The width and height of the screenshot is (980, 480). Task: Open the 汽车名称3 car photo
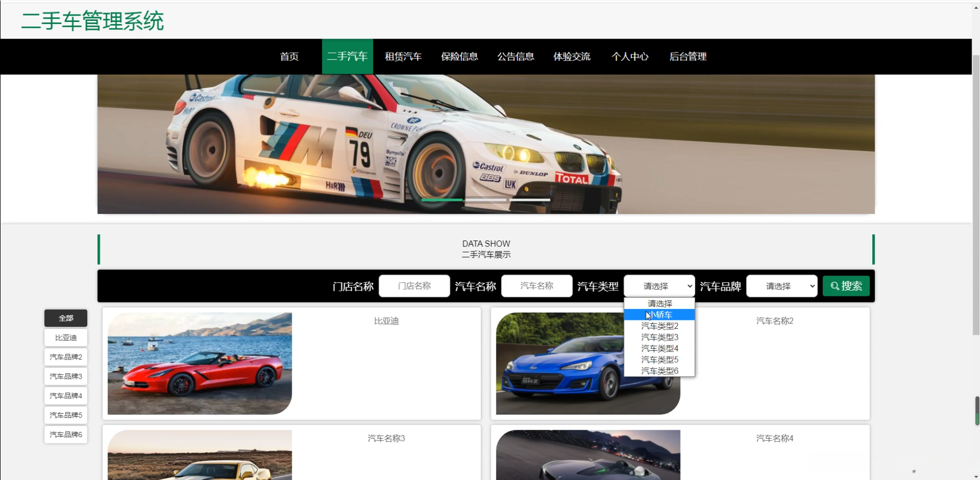200,455
